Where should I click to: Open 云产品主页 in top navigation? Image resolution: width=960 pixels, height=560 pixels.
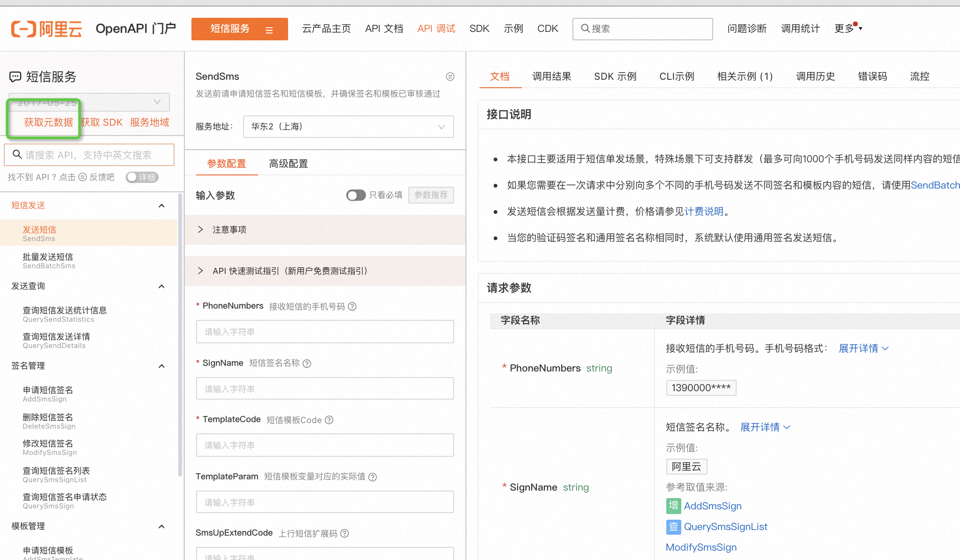click(x=327, y=29)
